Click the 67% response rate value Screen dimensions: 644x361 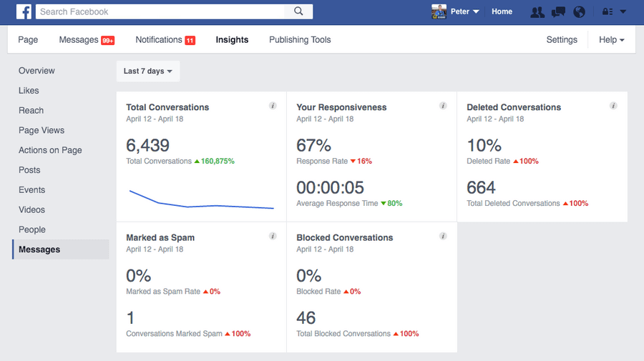point(314,145)
